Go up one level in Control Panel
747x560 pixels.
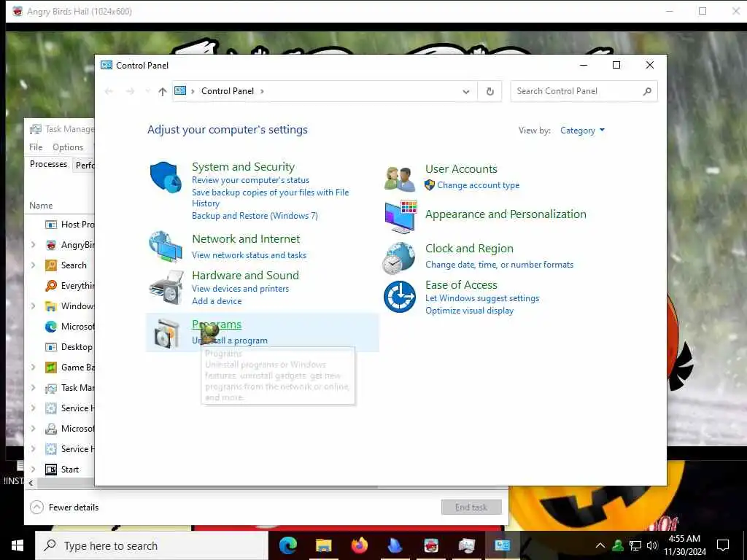pyautogui.click(x=163, y=91)
